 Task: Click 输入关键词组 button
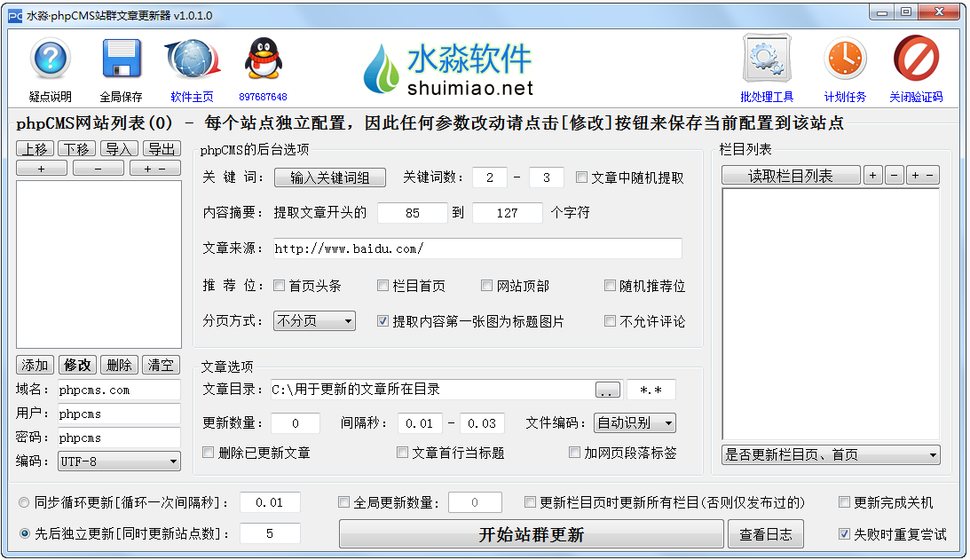[330, 177]
